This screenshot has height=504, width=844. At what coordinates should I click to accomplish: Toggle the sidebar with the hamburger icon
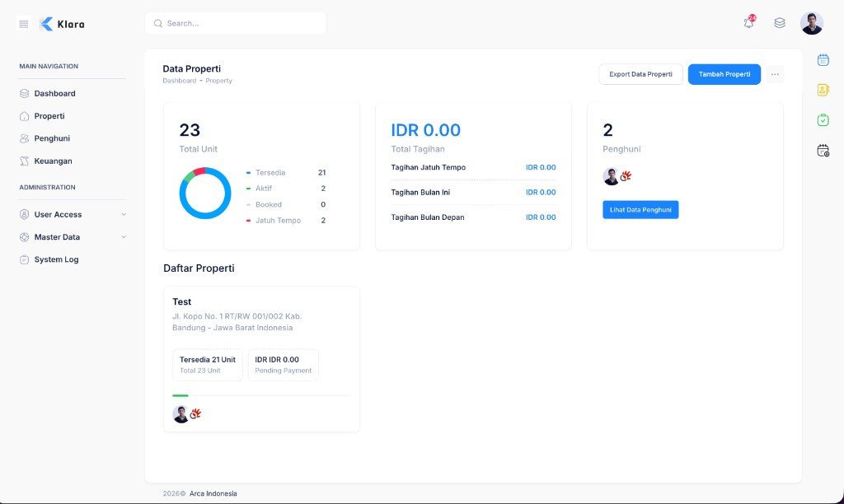[24, 24]
